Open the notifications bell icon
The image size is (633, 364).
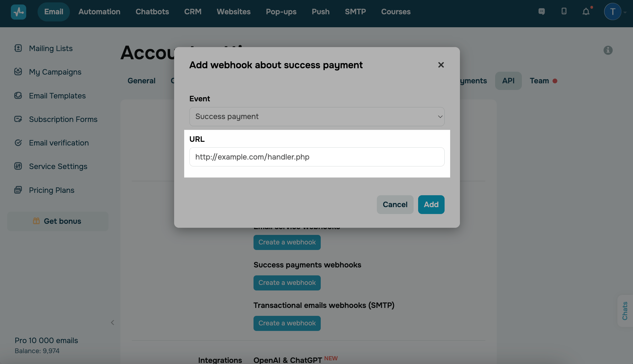coord(586,12)
